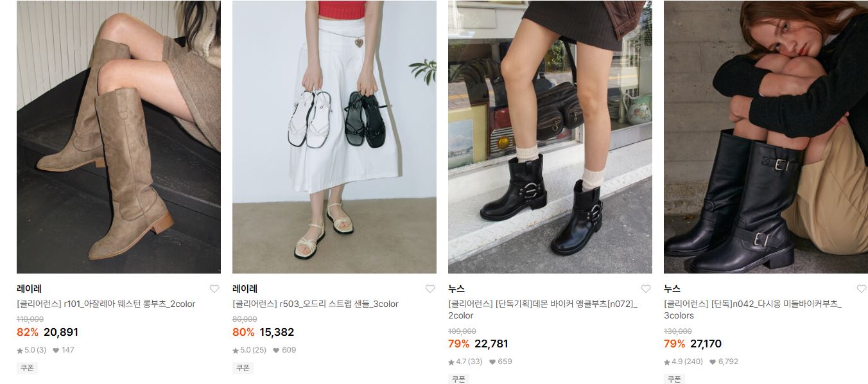Tap the heart icon for 다시옹 미들바이커부츠
868x384 pixels.
tap(862, 289)
